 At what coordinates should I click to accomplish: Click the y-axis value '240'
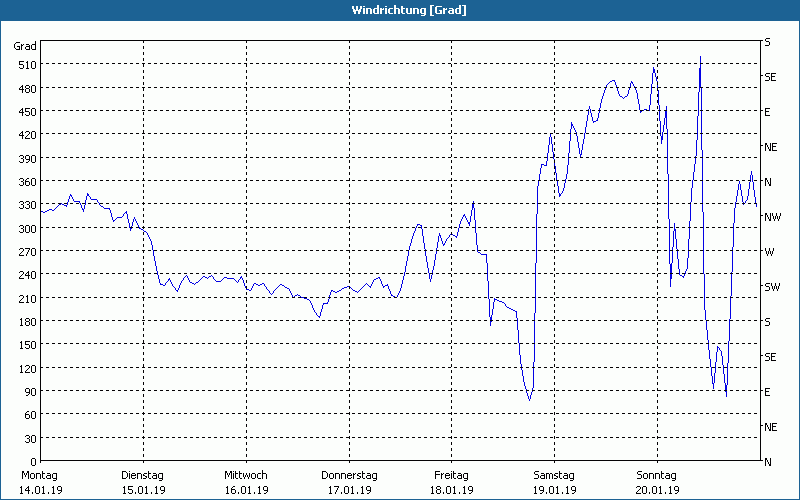[28, 275]
